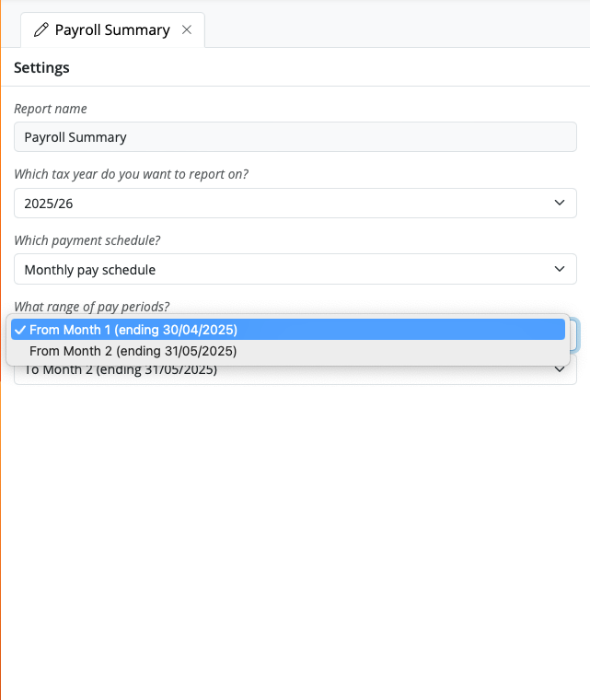
Task: Choose From Month 2 (ending 31/05/2025) option
Action: (x=288, y=351)
